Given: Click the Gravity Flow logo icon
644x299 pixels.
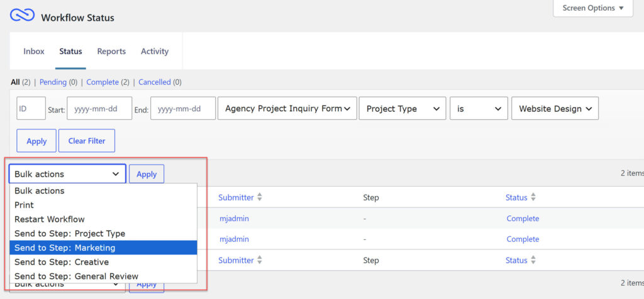Looking at the screenshot, I should (x=22, y=15).
